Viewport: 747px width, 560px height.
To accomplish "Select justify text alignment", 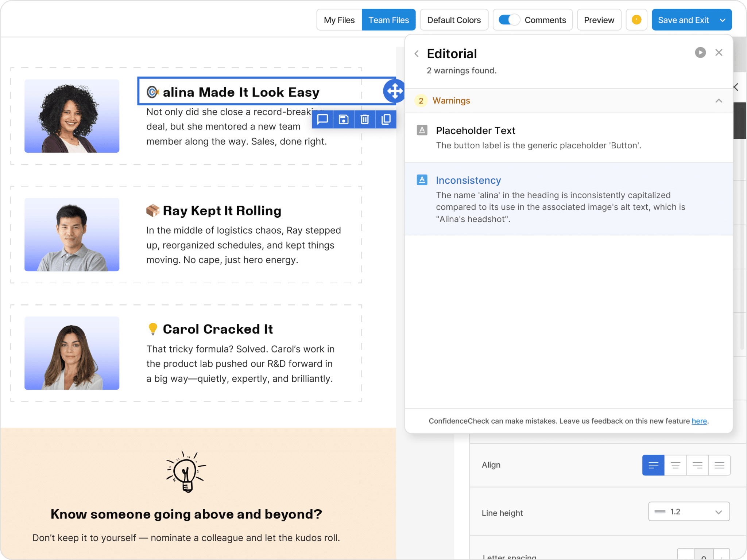I will pyautogui.click(x=719, y=465).
